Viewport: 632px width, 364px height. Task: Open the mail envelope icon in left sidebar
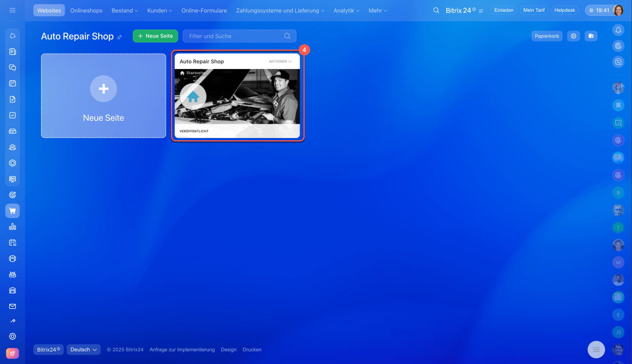point(13,306)
